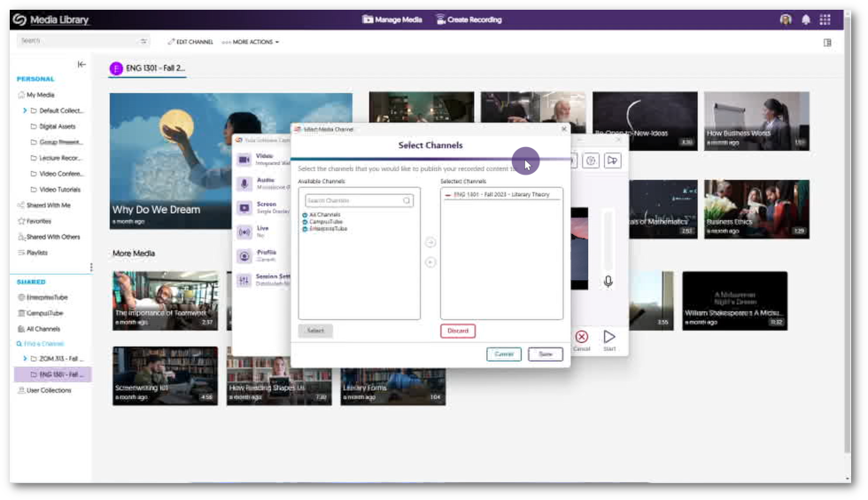Open the Screenwriting 101 video
Image resolution: width=868 pixels, height=500 pixels.
(x=165, y=376)
